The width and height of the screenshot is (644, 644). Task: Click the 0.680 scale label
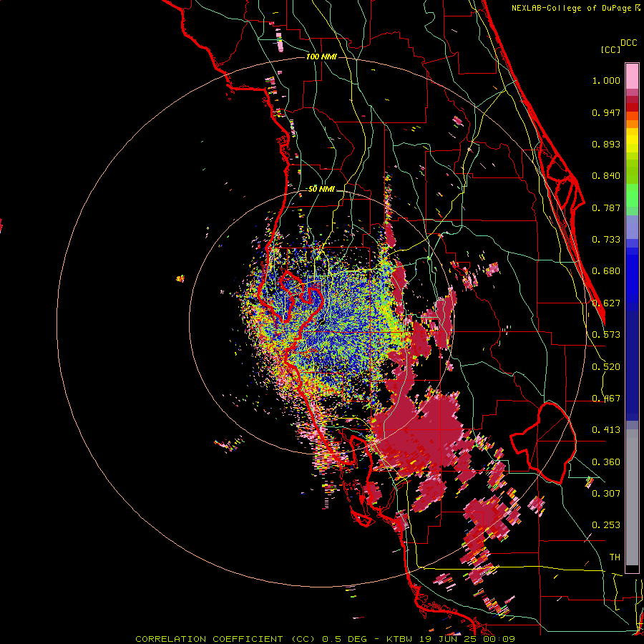click(606, 271)
